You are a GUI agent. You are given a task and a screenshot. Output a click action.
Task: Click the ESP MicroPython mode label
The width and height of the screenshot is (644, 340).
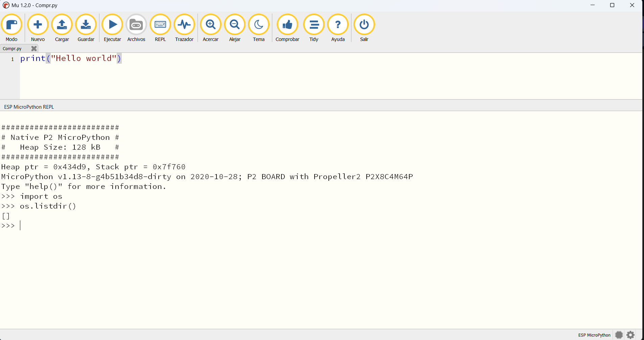pos(594,335)
